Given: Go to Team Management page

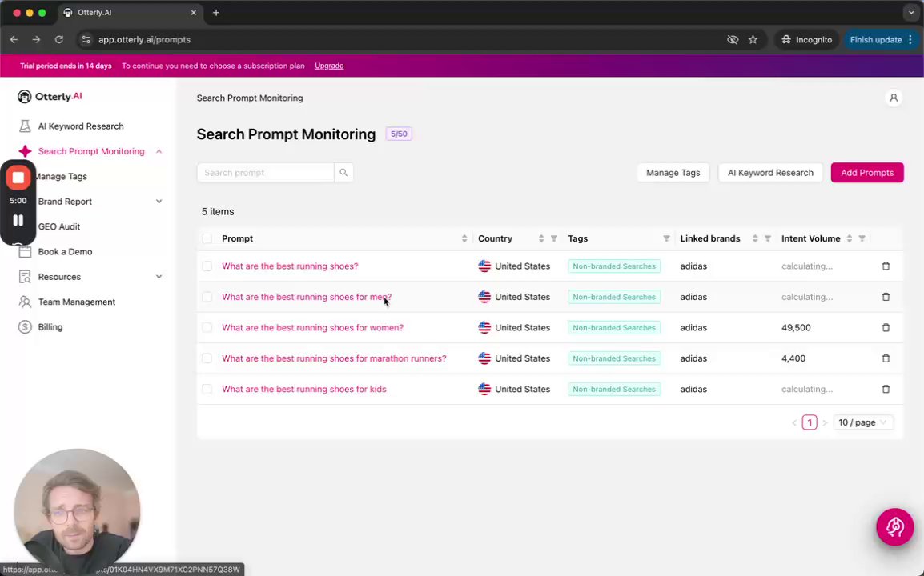Looking at the screenshot, I should pos(77,302).
